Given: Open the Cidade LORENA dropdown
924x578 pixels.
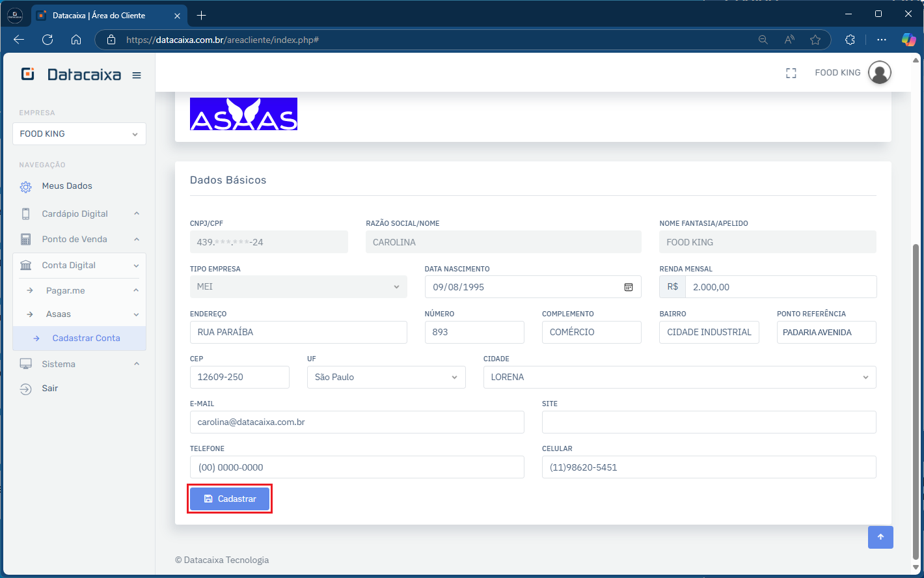Looking at the screenshot, I should [x=679, y=378].
